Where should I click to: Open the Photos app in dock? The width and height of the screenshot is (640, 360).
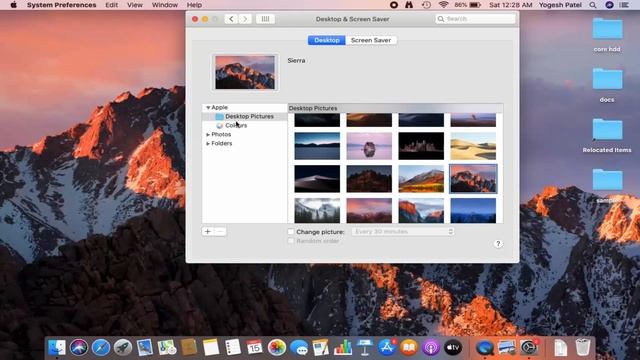pyautogui.click(x=277, y=347)
